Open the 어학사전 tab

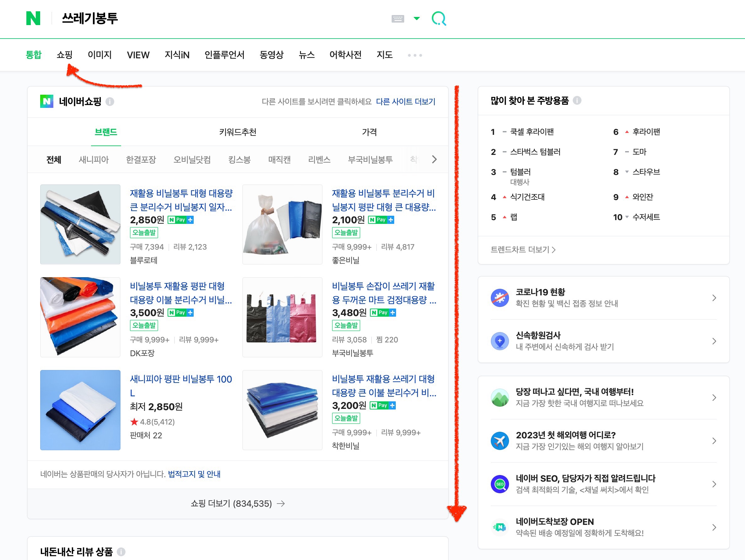pyautogui.click(x=346, y=55)
